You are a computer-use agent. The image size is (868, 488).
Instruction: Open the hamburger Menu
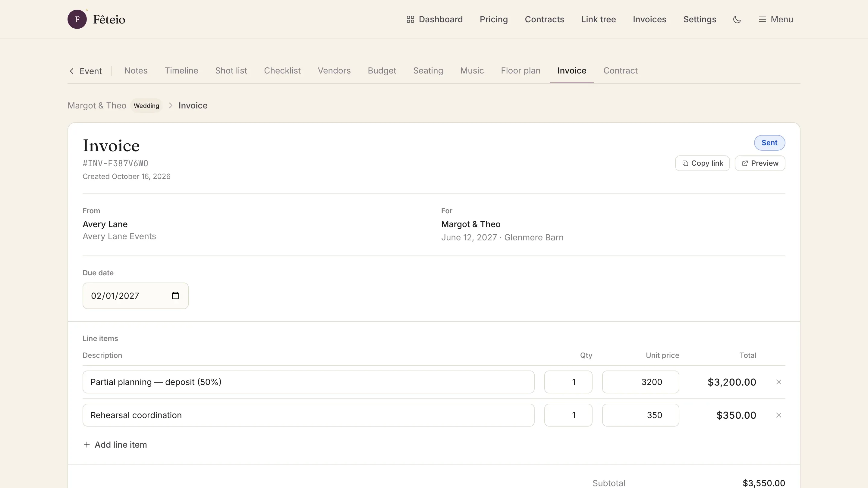[776, 20]
